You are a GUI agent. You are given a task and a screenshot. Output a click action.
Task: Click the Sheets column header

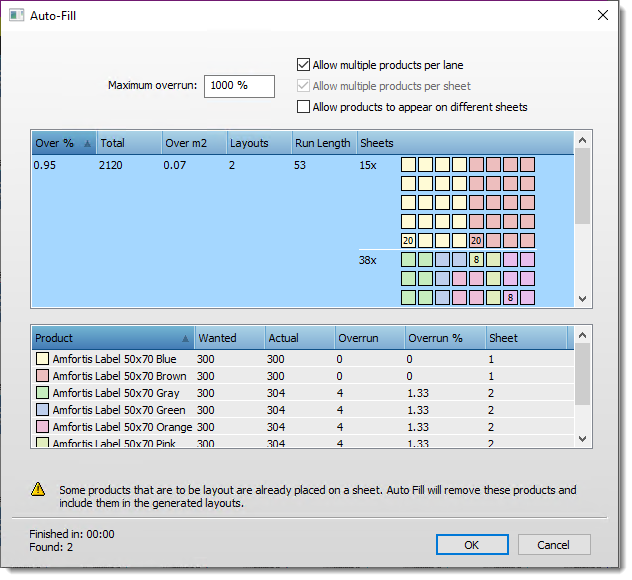coord(465,143)
